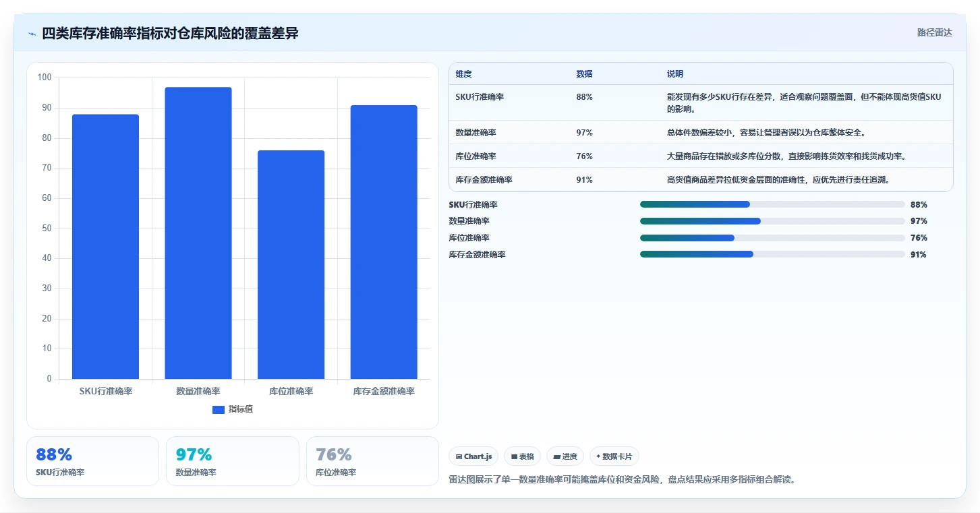Click 88% value beside the progress bar
980x513 pixels.
[x=919, y=204]
